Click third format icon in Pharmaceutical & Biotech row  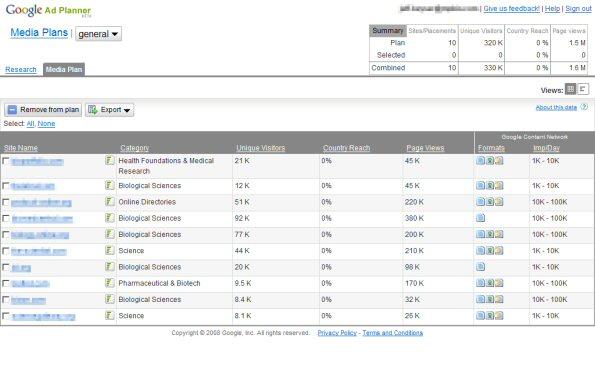(499, 283)
